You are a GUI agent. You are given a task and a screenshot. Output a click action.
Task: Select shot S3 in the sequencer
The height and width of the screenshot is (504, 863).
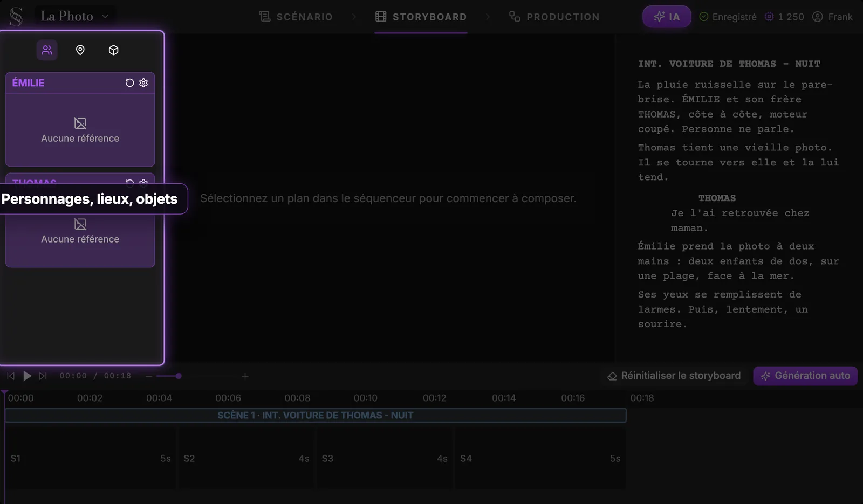click(385, 458)
